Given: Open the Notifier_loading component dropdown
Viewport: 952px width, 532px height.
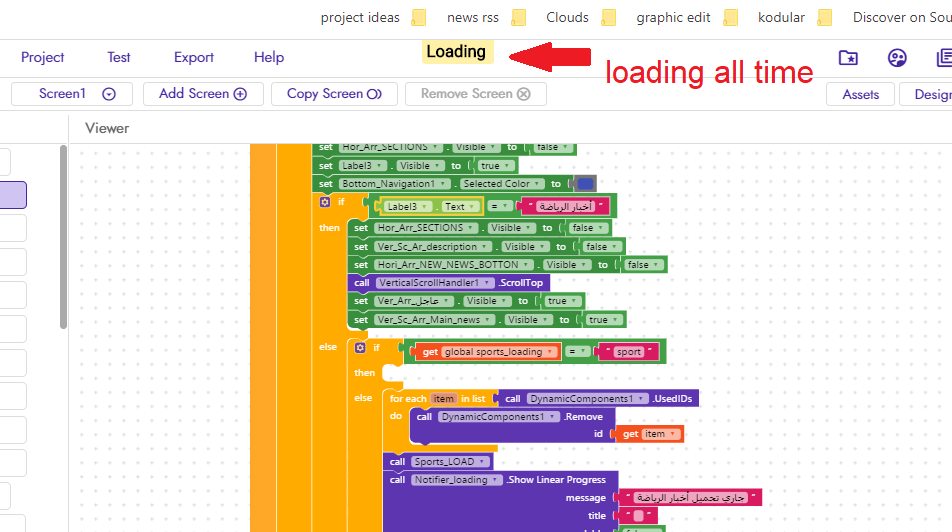Looking at the screenshot, I should [457, 480].
